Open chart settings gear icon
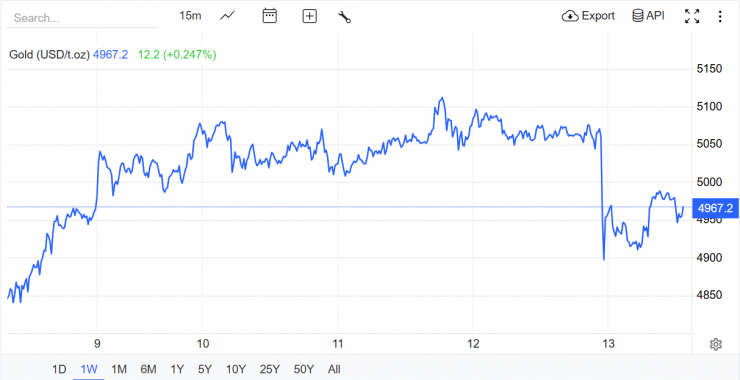 (715, 344)
